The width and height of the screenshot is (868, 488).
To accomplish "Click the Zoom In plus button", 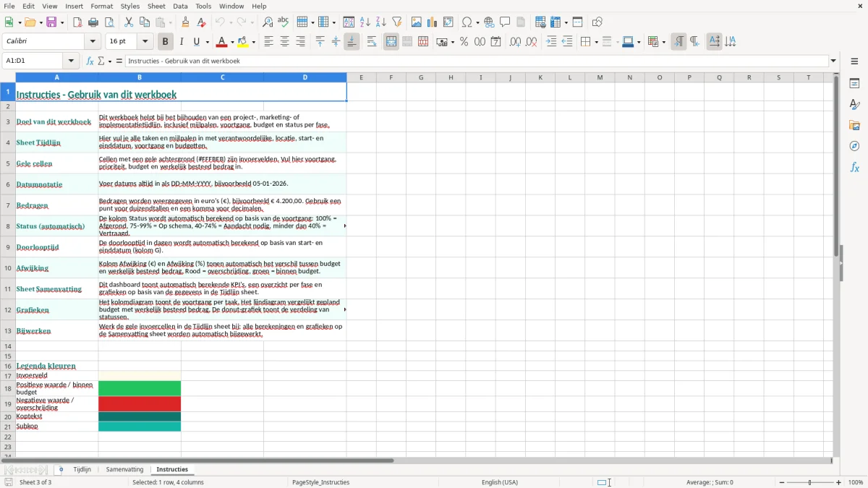I will click(839, 482).
